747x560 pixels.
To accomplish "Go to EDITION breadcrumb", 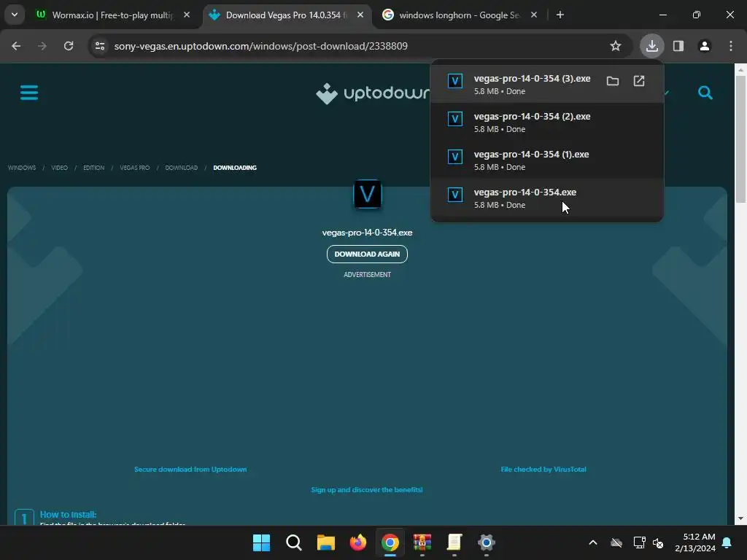I will [94, 168].
